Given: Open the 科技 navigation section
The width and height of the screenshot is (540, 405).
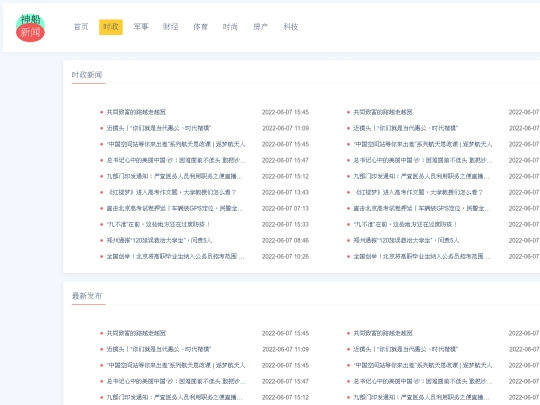Looking at the screenshot, I should [290, 27].
